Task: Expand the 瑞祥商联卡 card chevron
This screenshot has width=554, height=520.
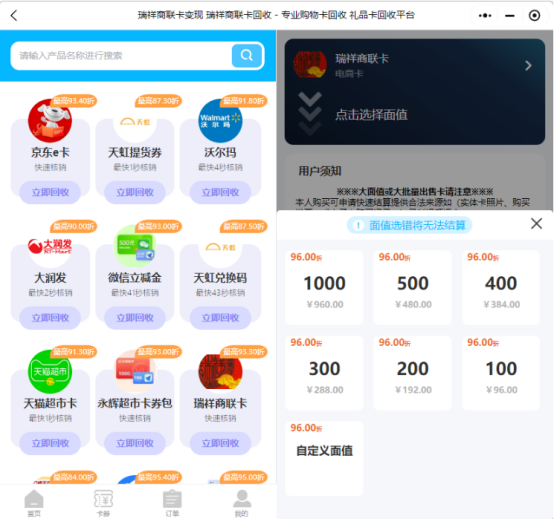Action: [x=528, y=65]
